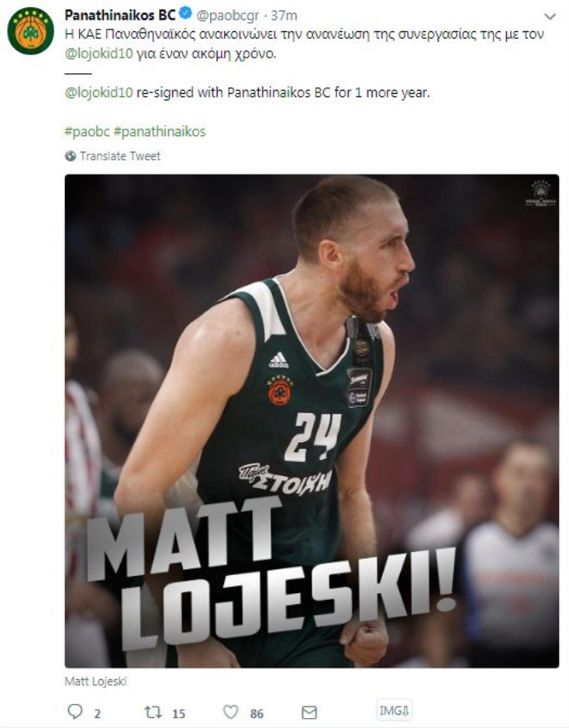The width and height of the screenshot is (569, 728).
Task: Open the @paobcgr handle
Action: click(x=227, y=16)
